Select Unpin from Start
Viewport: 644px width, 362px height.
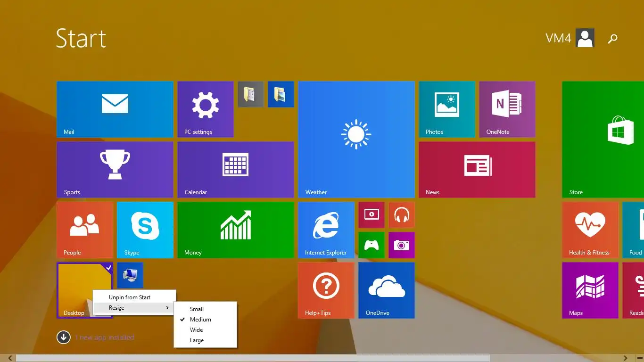[134, 297]
